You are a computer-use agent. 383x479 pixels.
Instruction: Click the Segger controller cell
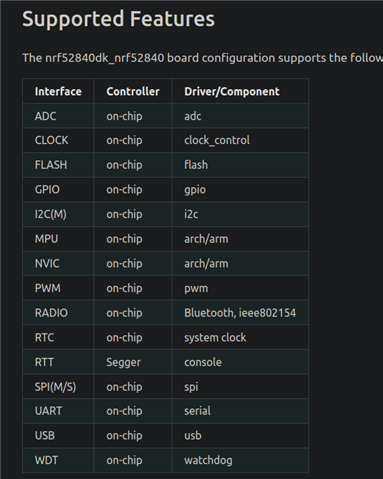pyautogui.click(x=133, y=362)
